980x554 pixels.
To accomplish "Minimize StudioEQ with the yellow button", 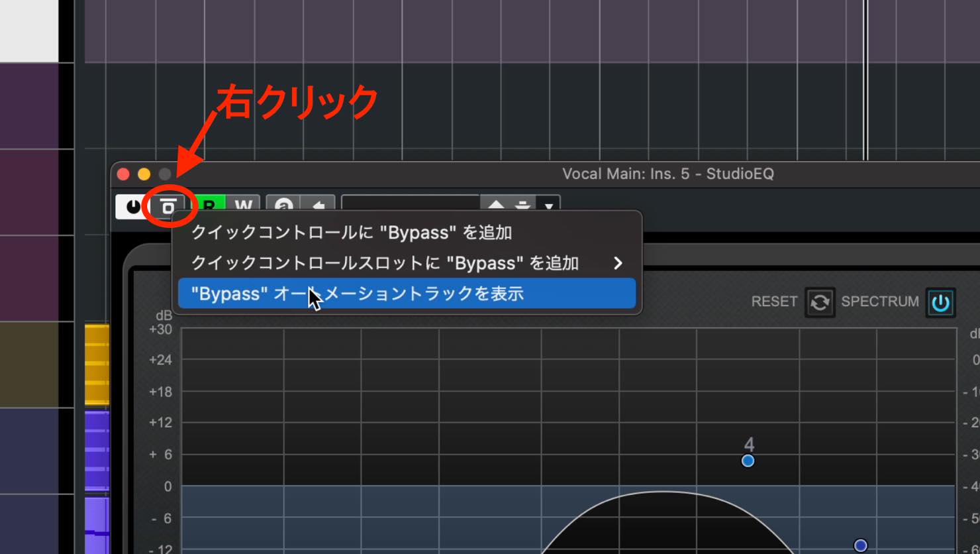I will [x=144, y=174].
